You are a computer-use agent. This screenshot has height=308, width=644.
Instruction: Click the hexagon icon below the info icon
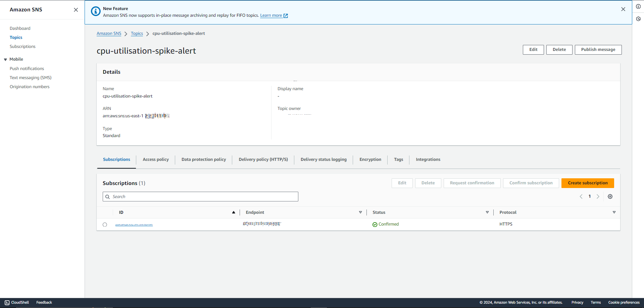[x=638, y=19]
